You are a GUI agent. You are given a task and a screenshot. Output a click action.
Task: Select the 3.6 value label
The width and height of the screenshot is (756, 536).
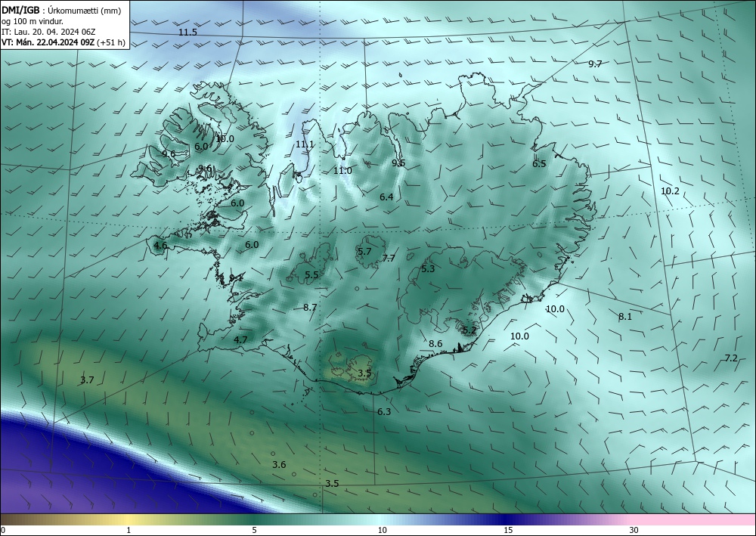[x=279, y=465]
